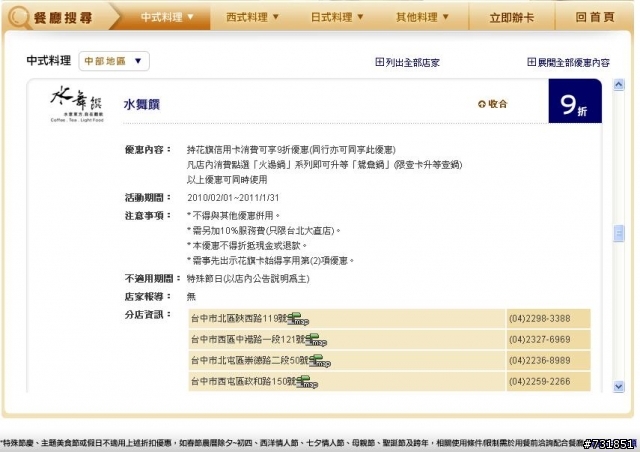The height and width of the screenshot is (452, 640).
Task: Click the 水舞饌 restaurant logo
Action: [77, 104]
